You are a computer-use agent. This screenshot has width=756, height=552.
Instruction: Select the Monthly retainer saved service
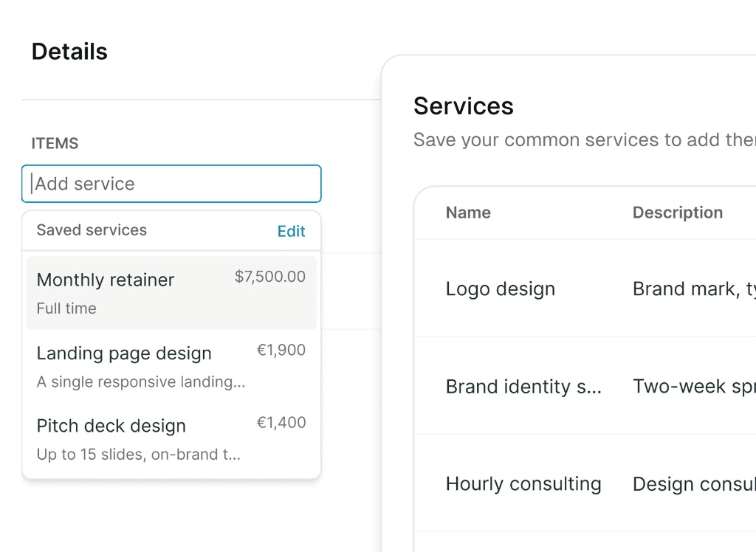pos(171,293)
